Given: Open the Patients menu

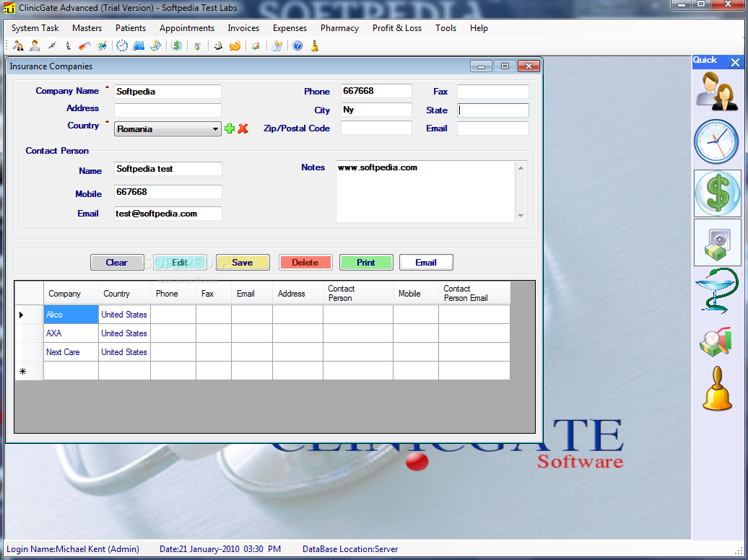Looking at the screenshot, I should [131, 28].
